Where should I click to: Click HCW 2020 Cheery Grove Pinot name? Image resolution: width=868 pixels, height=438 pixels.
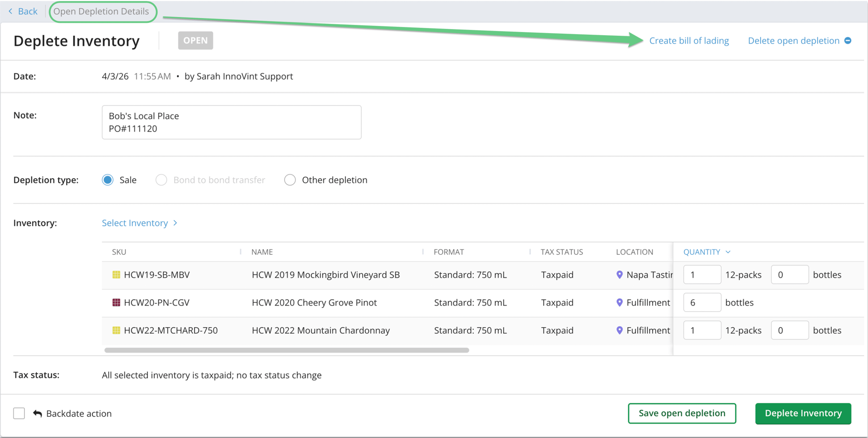tap(314, 302)
